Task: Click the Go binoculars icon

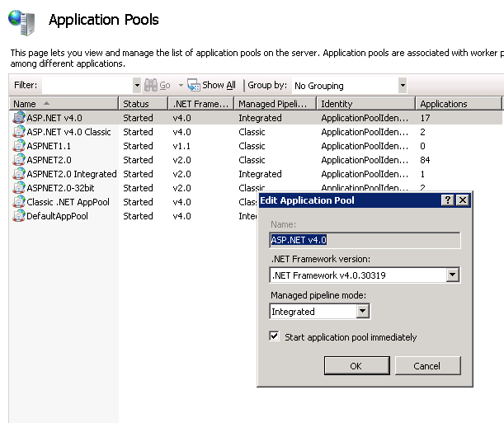Action: click(x=151, y=85)
